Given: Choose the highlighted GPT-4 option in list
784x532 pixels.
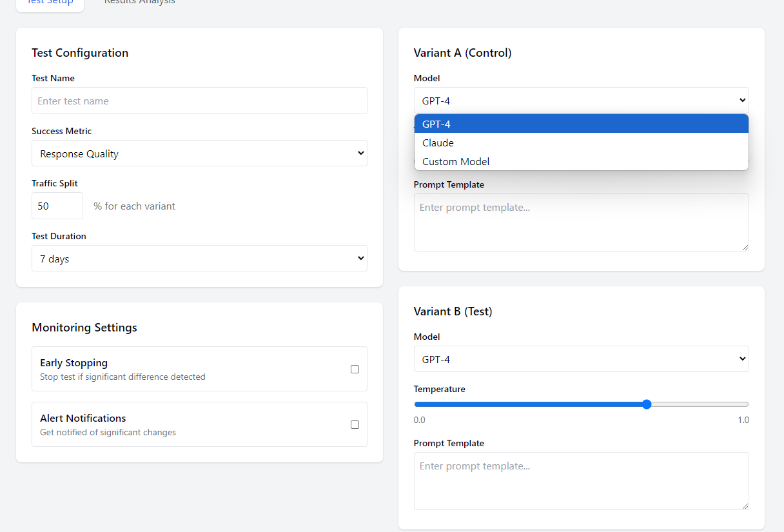Looking at the screenshot, I should 581,124.
